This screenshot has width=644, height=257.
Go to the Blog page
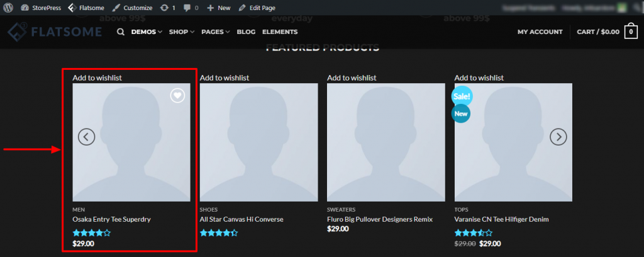pyautogui.click(x=246, y=31)
